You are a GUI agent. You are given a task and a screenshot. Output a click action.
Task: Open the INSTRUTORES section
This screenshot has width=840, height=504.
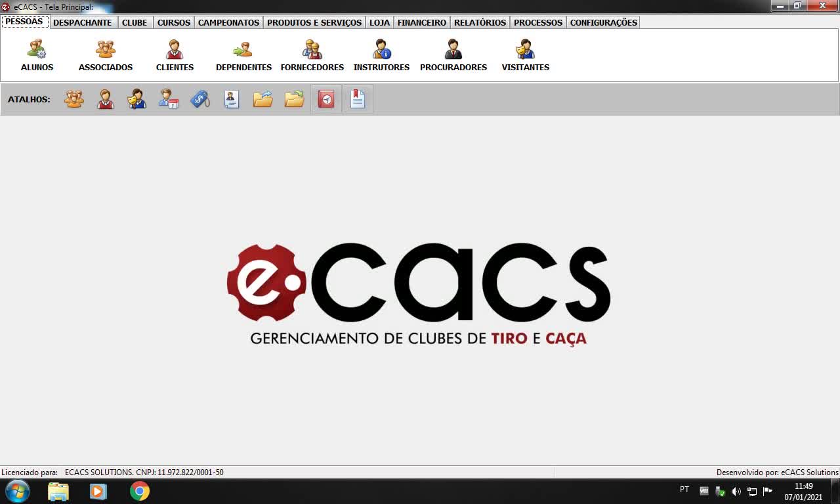(x=381, y=55)
